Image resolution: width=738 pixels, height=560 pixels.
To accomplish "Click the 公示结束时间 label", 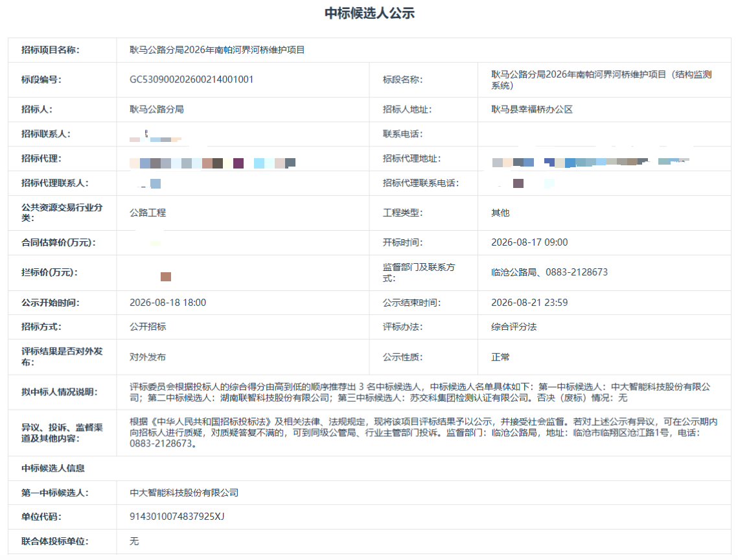I will 412,303.
